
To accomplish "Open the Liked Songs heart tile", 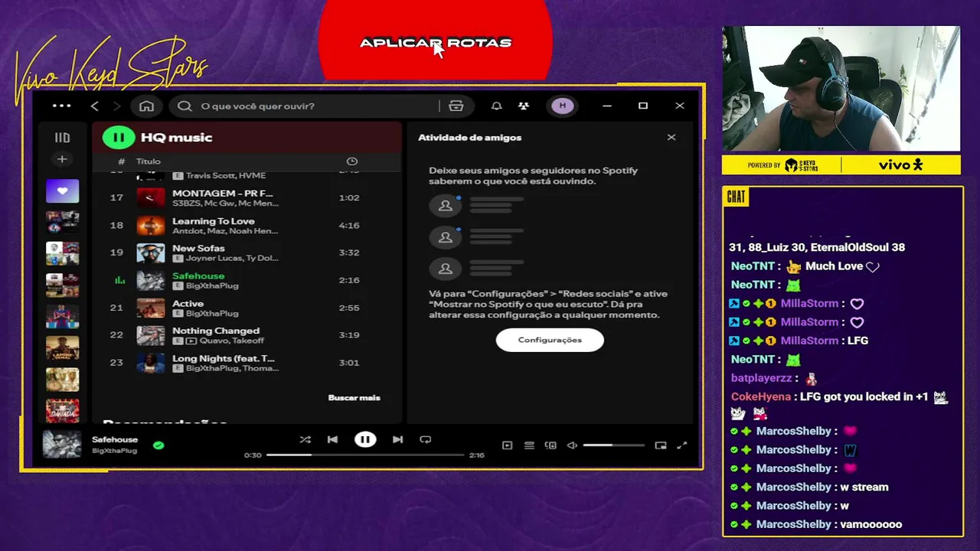I will [62, 191].
